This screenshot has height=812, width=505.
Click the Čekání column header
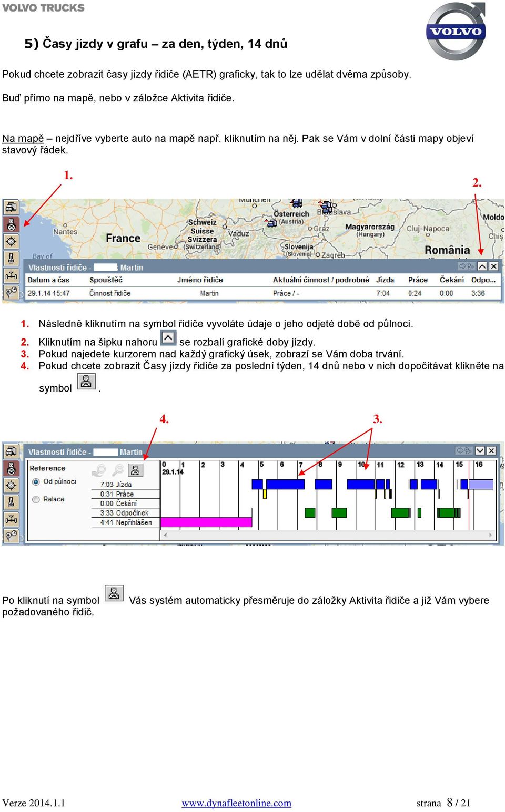[x=452, y=280]
